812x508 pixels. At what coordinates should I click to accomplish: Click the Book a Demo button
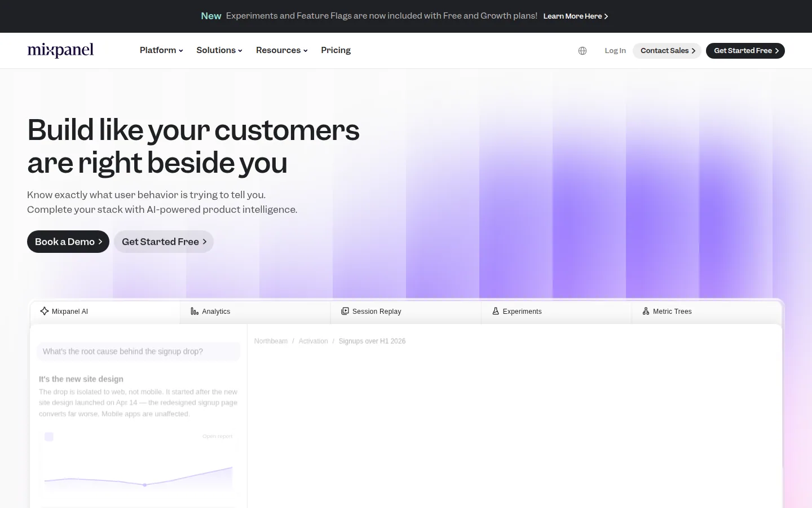68,242
